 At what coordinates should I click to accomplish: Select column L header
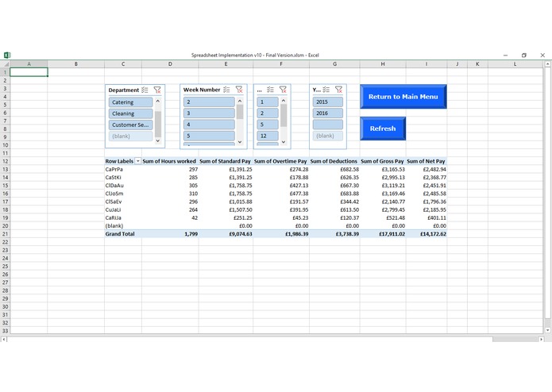[x=515, y=64]
